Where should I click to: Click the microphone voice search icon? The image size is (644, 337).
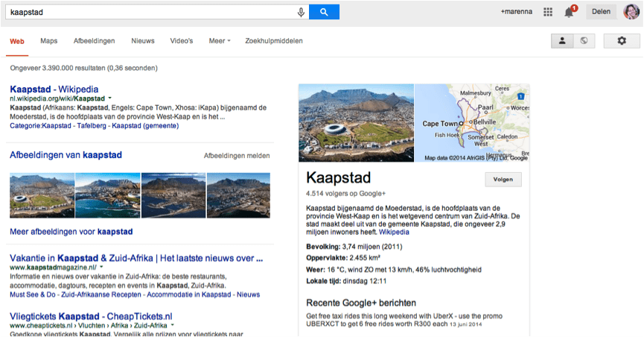301,13
